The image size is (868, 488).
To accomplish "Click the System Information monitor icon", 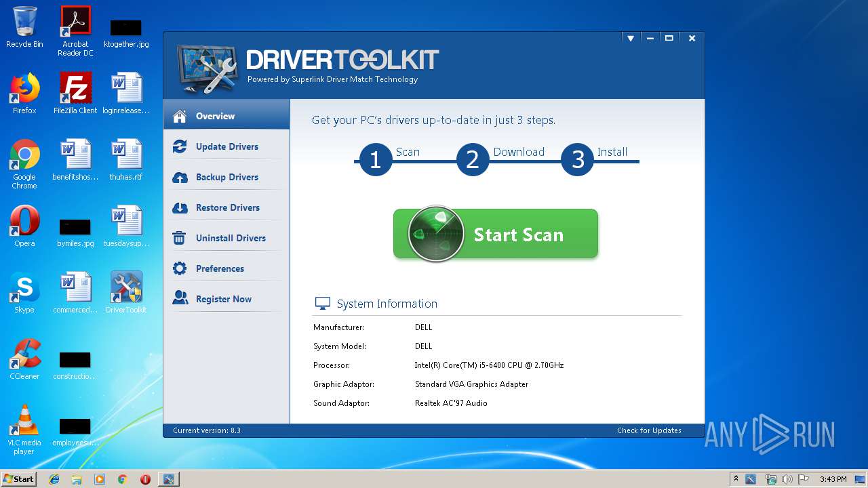I will 323,304.
